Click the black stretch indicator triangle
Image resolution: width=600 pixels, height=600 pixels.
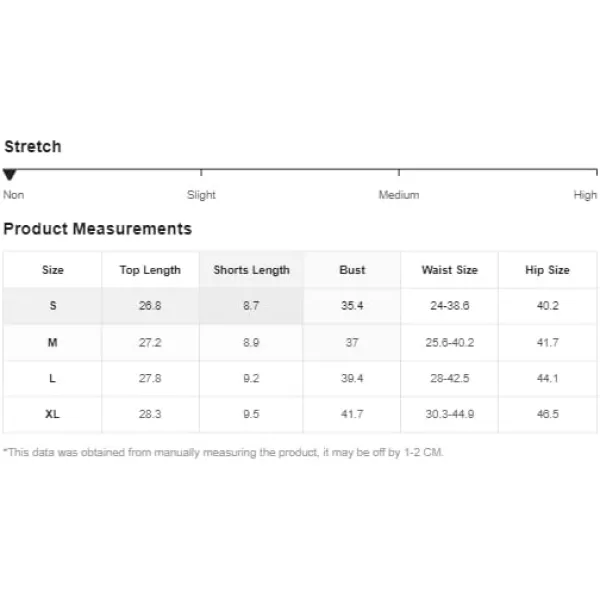10,174
